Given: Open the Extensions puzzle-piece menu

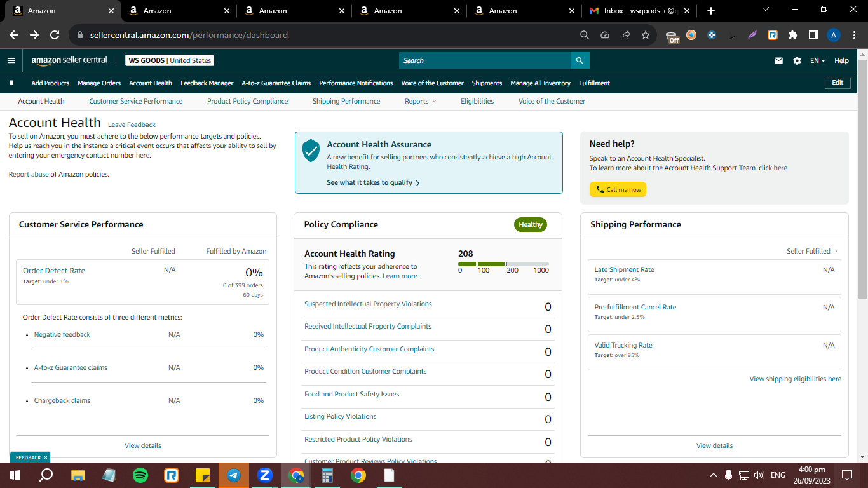Looking at the screenshot, I should pyautogui.click(x=793, y=35).
